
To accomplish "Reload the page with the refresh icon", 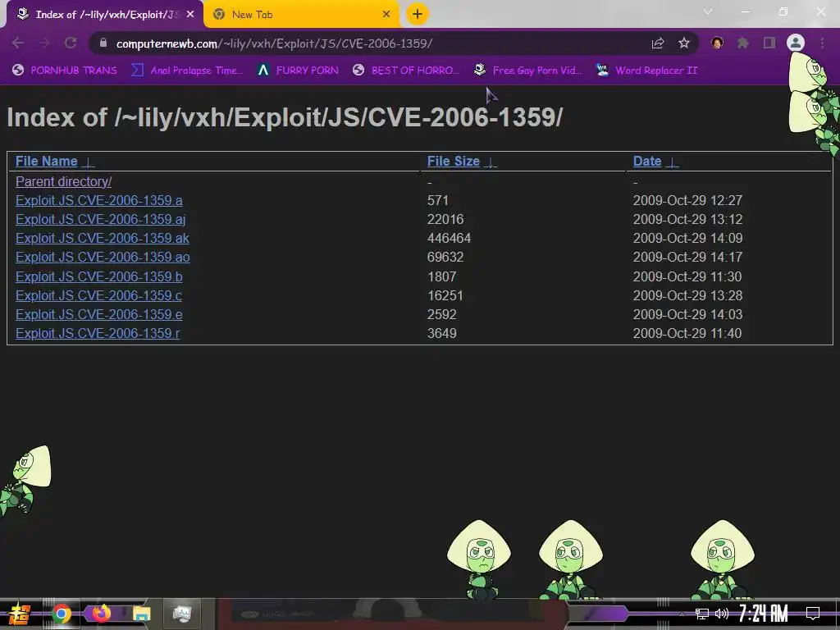I will click(71, 43).
